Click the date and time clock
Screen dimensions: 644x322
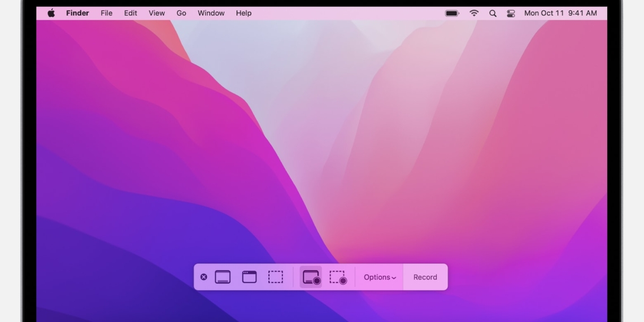coord(560,13)
